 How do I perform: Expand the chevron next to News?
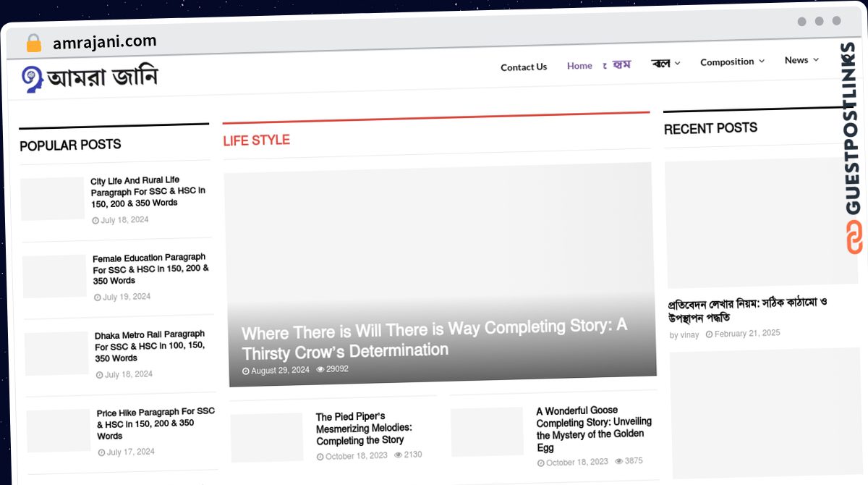tap(816, 60)
